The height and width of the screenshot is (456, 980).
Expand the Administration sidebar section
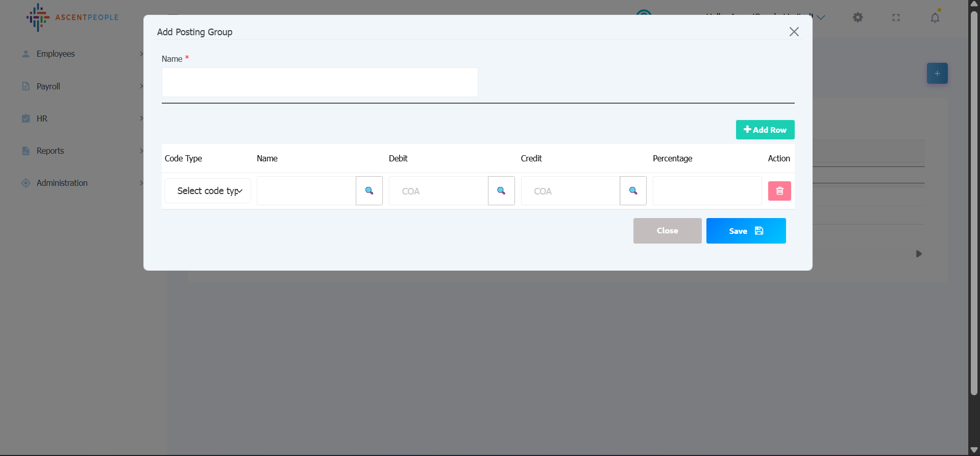62,183
